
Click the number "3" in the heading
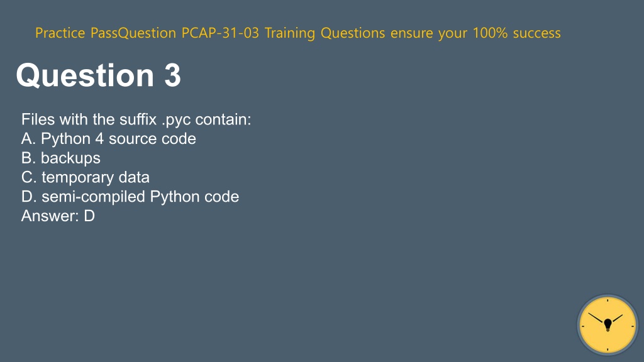click(x=172, y=75)
